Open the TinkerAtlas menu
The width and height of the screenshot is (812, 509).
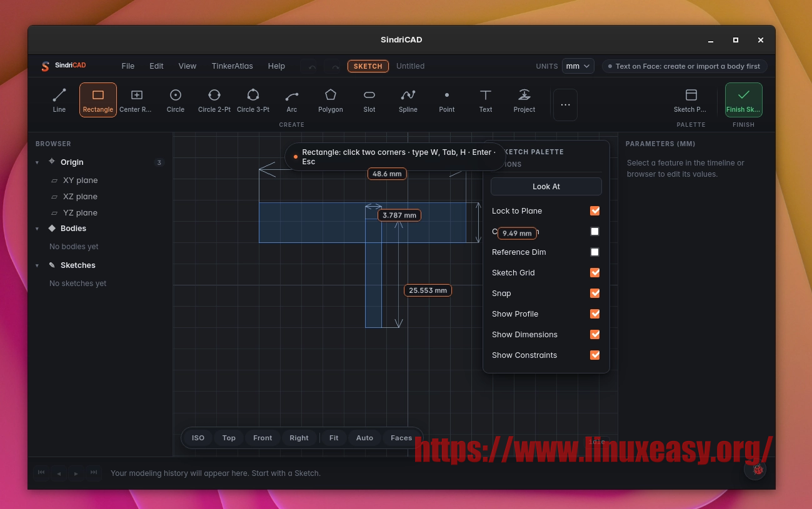coord(233,66)
